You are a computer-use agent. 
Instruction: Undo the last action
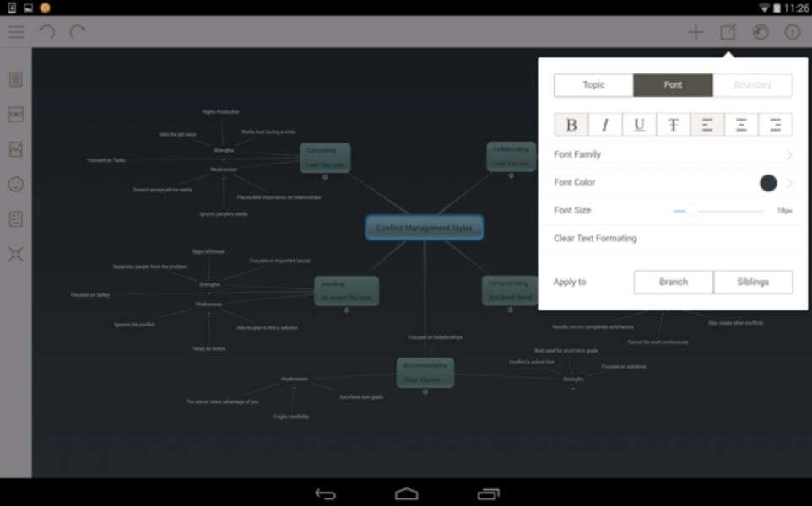tap(47, 32)
